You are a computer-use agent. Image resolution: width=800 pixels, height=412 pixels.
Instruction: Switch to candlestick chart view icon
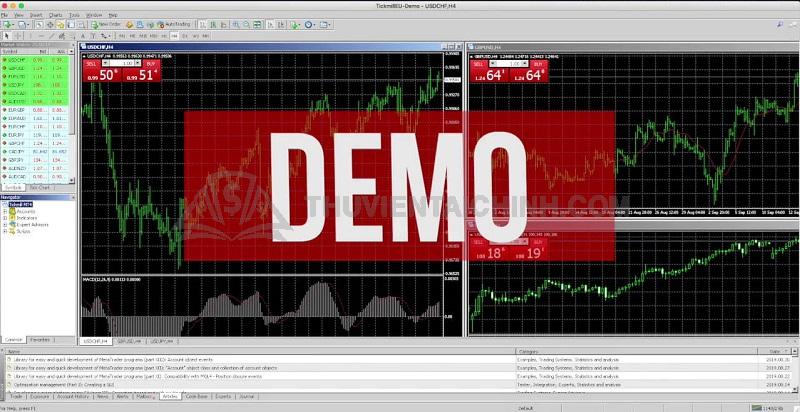tap(213, 24)
